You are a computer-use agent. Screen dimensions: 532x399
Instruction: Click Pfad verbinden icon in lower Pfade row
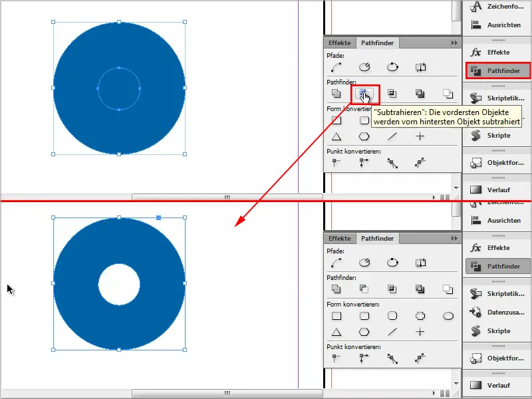click(336, 263)
